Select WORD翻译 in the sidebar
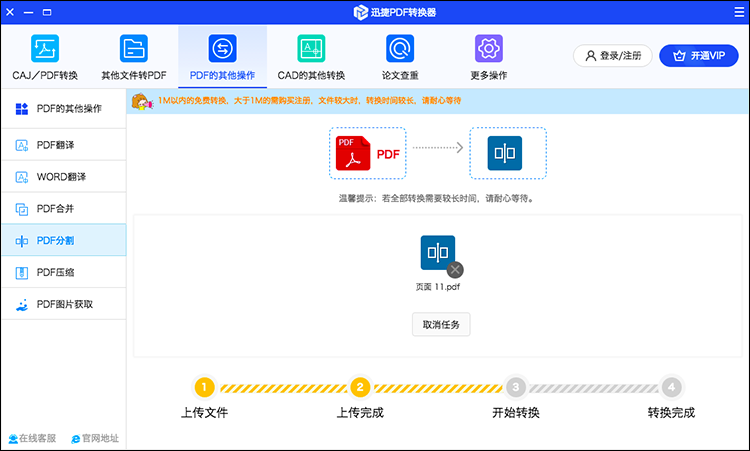 pos(64,177)
